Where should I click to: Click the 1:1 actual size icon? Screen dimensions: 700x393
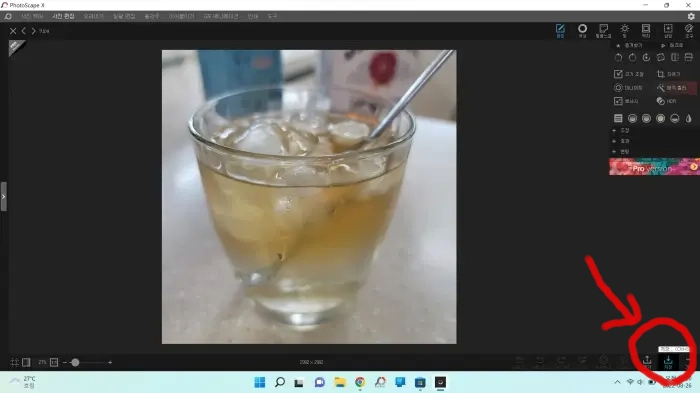pyautogui.click(x=54, y=362)
